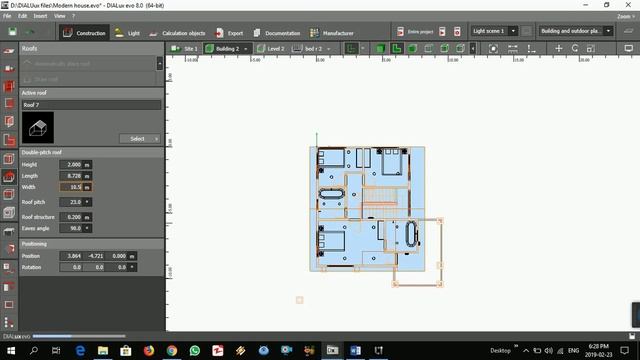This screenshot has height=360, width=640.
Task: Select the right side view icon
Action: 428,49
